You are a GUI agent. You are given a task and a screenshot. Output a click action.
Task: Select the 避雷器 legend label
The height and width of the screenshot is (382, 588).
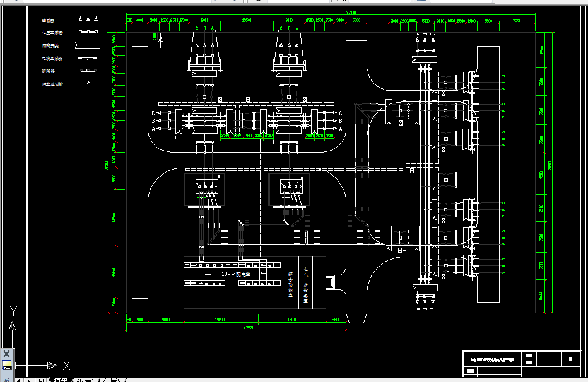[48, 21]
